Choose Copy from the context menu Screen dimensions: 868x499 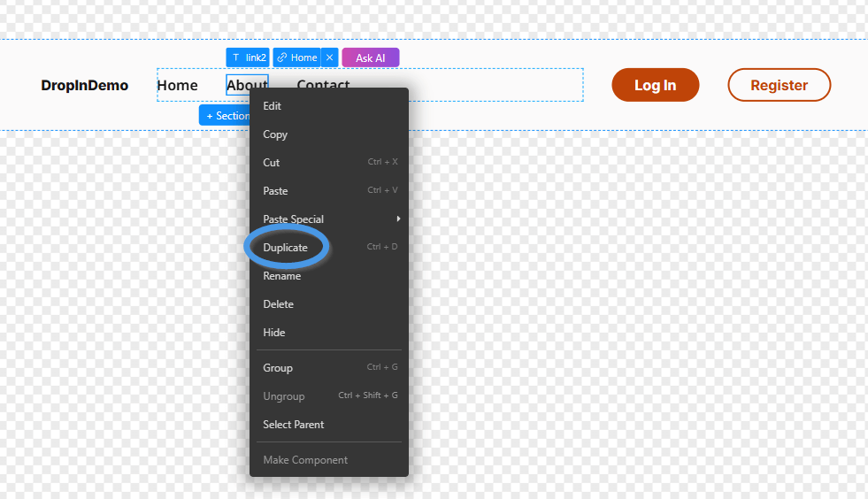(329, 134)
